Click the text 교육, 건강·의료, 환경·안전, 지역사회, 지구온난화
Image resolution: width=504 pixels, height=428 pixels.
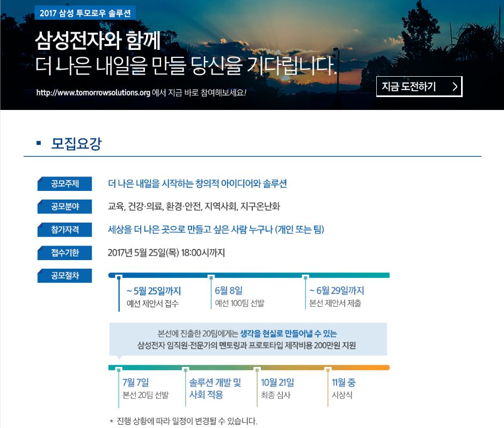tap(194, 206)
